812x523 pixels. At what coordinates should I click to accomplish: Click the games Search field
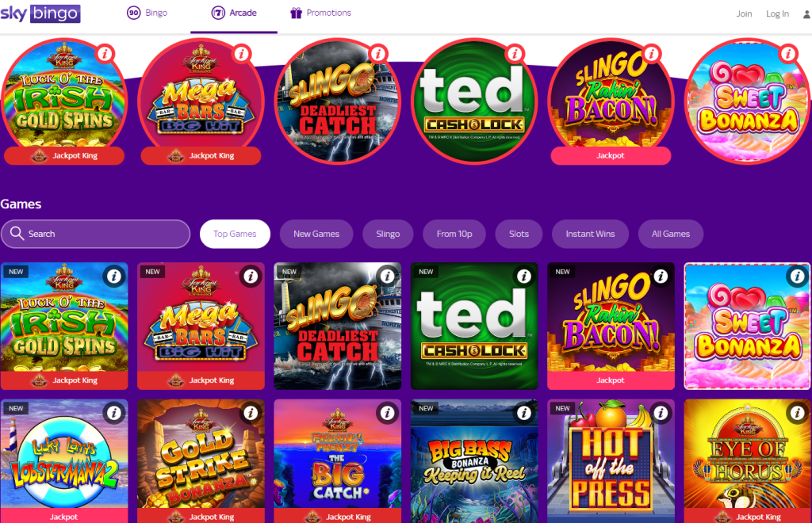click(x=95, y=234)
